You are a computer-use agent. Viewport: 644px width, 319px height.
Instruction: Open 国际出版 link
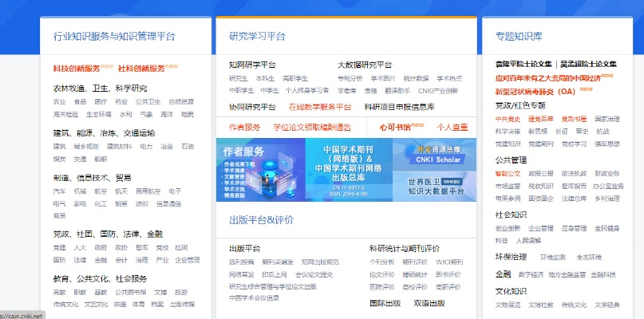click(x=385, y=303)
